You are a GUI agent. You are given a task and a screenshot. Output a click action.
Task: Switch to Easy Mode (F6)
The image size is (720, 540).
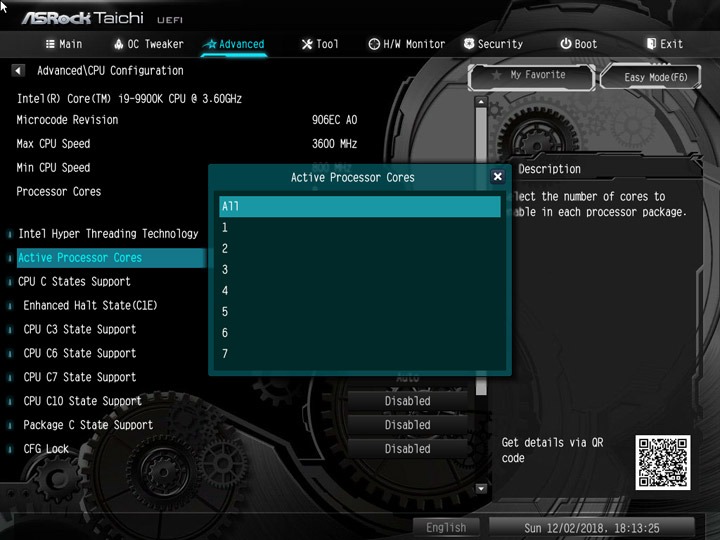(x=650, y=77)
